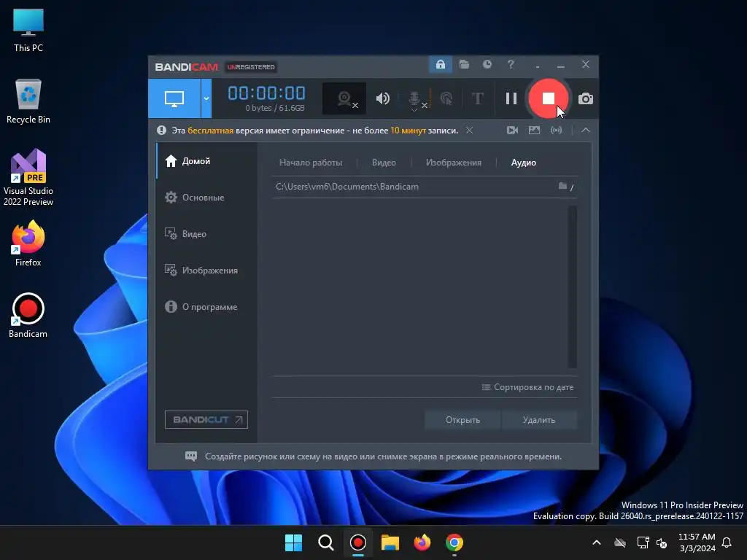Open the Bandicut link button
Viewport: 747px width, 560px height.
click(206, 419)
